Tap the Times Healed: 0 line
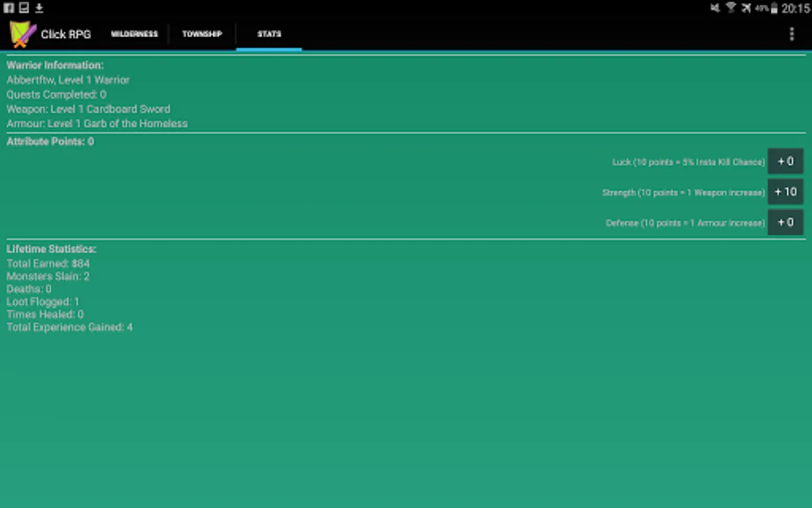The width and height of the screenshot is (812, 508). pyautogui.click(x=45, y=314)
